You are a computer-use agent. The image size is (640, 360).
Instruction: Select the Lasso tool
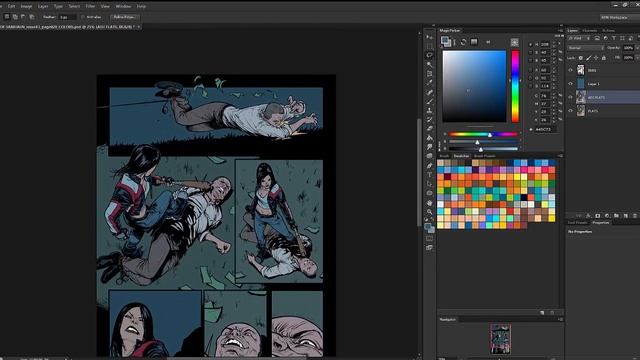(x=429, y=55)
